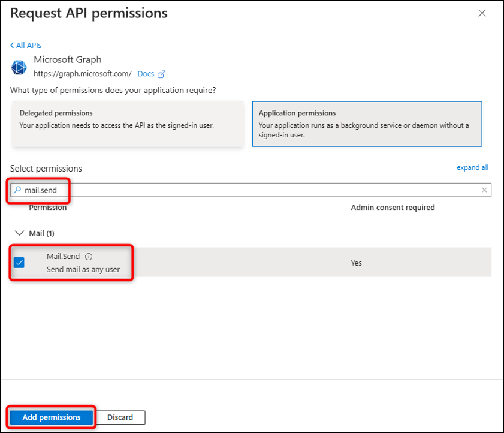This screenshot has height=433, width=504.
Task: Open the Microsoft Graph Docs link
Action: [x=146, y=73]
